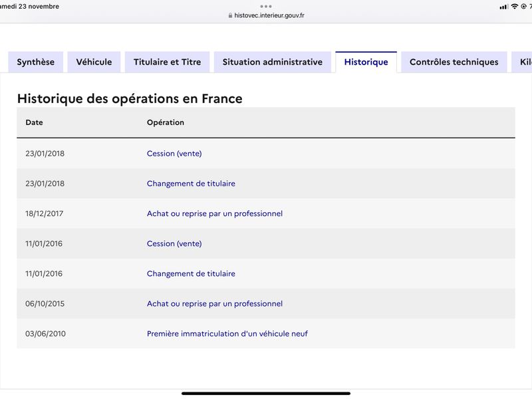Click Achat ou reprise dated 18/12/2017

point(215,213)
